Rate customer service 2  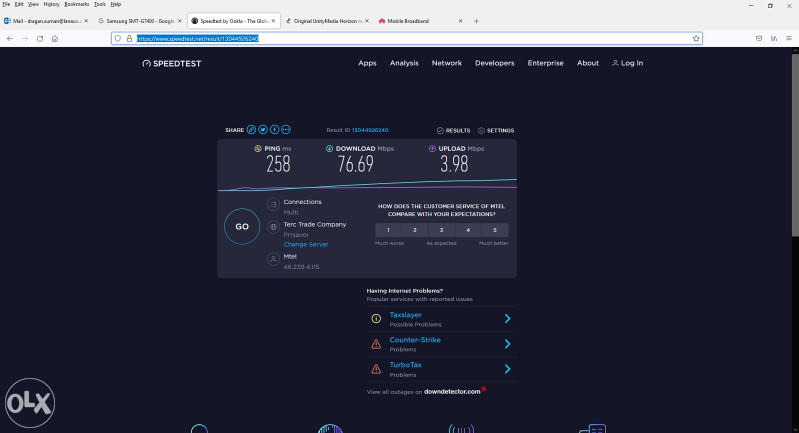415,230
